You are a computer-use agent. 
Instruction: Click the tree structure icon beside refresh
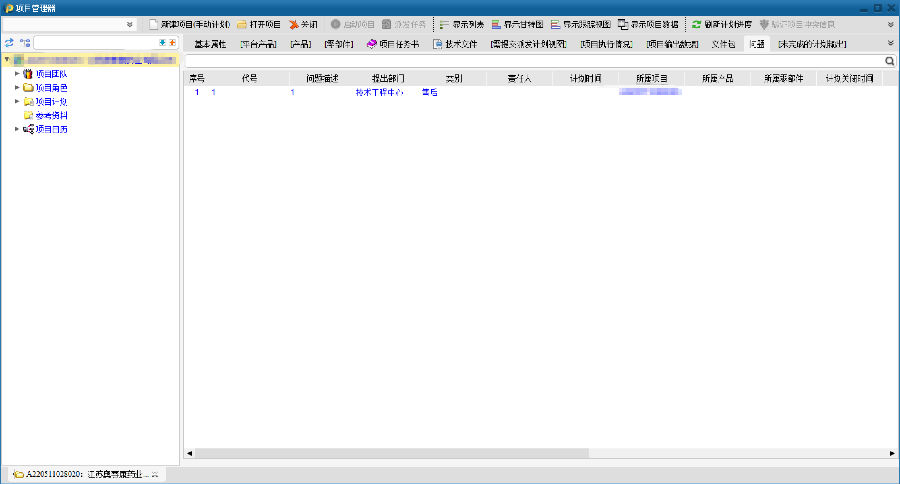pyautogui.click(x=25, y=42)
